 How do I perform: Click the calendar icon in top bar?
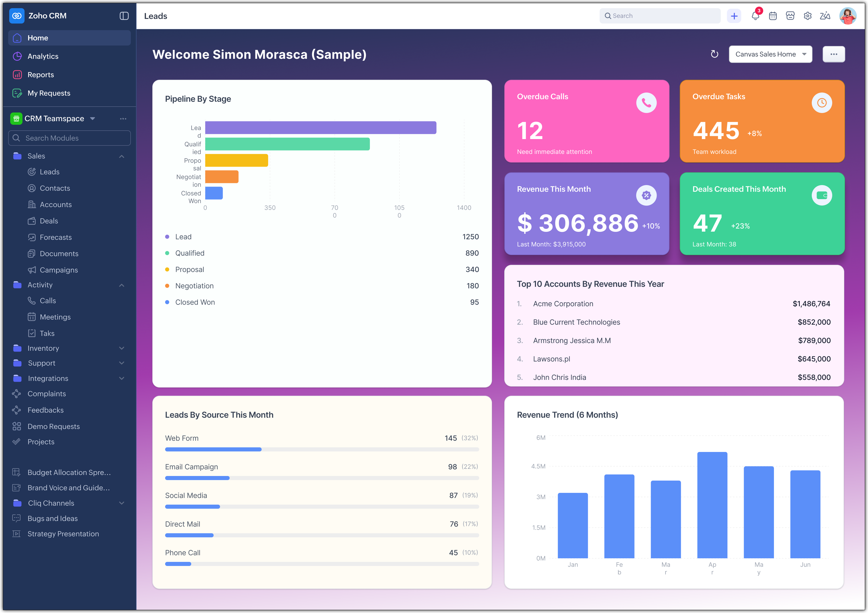[x=773, y=16]
